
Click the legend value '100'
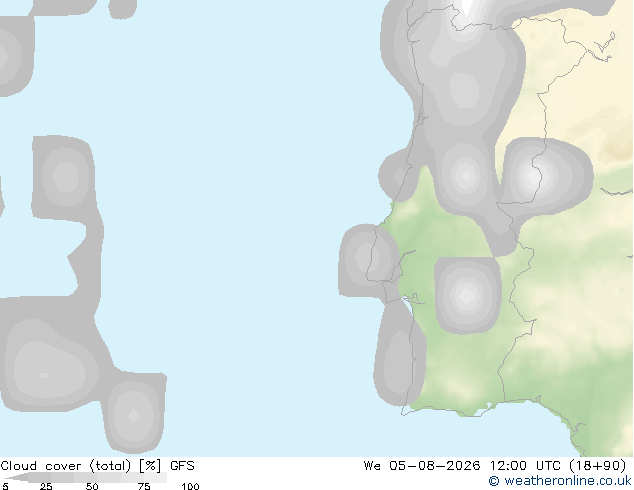(x=190, y=486)
